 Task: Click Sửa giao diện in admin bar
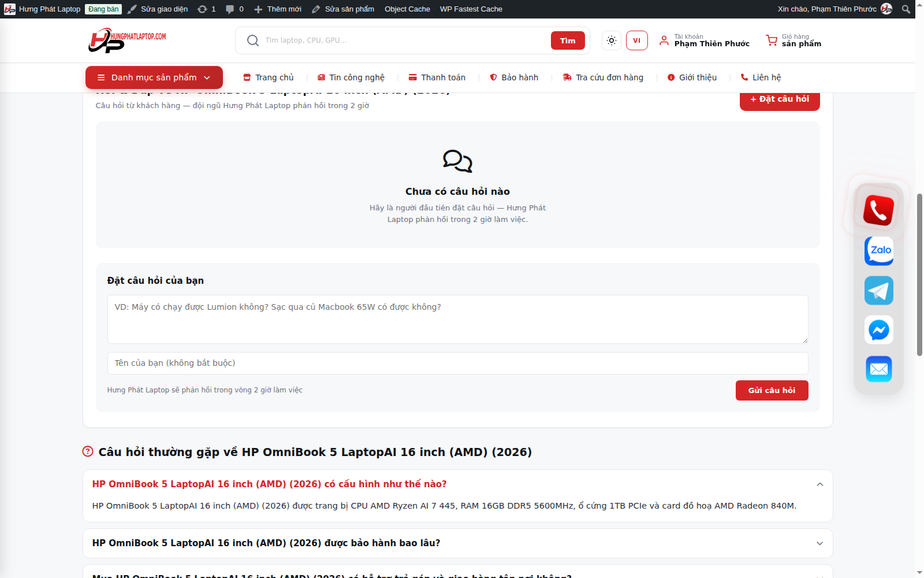[158, 9]
